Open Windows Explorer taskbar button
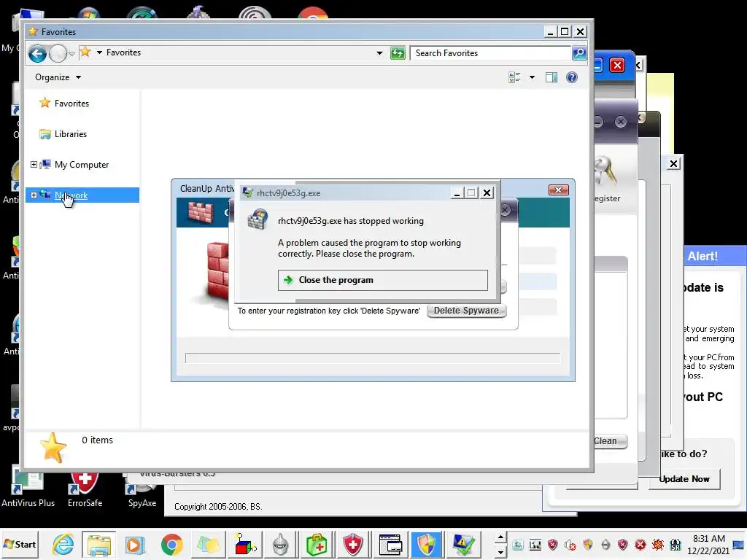Image resolution: width=747 pixels, height=560 pixels. tap(98, 545)
